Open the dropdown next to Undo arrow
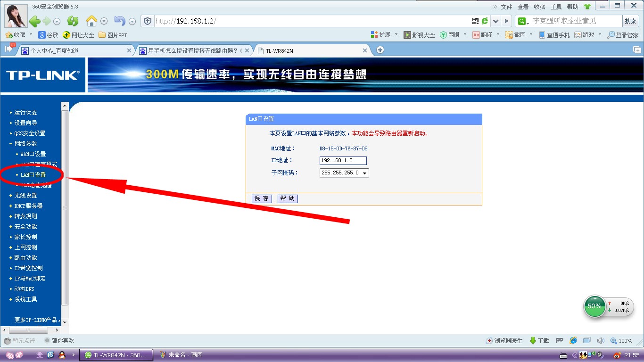 132,21
